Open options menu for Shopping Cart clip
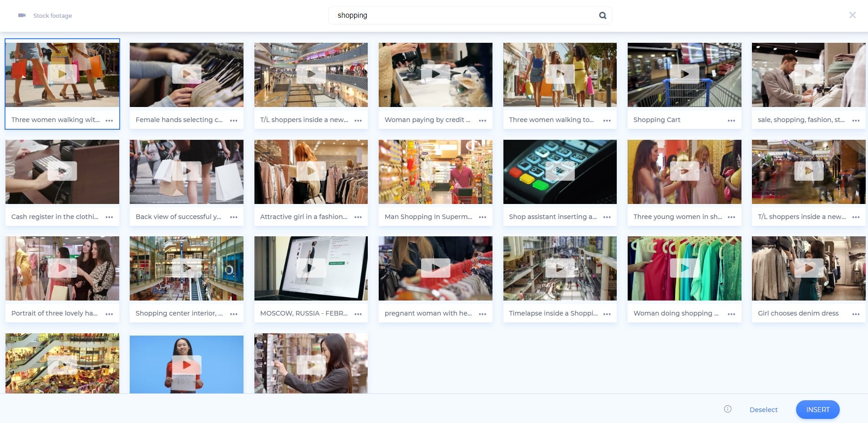 click(x=731, y=120)
